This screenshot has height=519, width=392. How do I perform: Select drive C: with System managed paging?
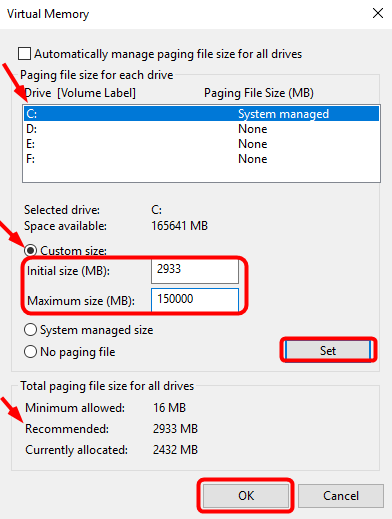pos(201,114)
